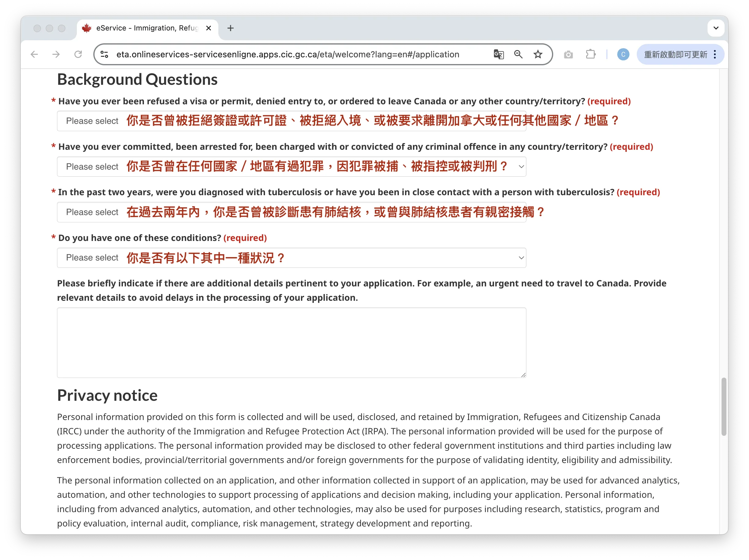Open the conditions question dropdown
This screenshot has height=560, width=749.
click(x=292, y=258)
